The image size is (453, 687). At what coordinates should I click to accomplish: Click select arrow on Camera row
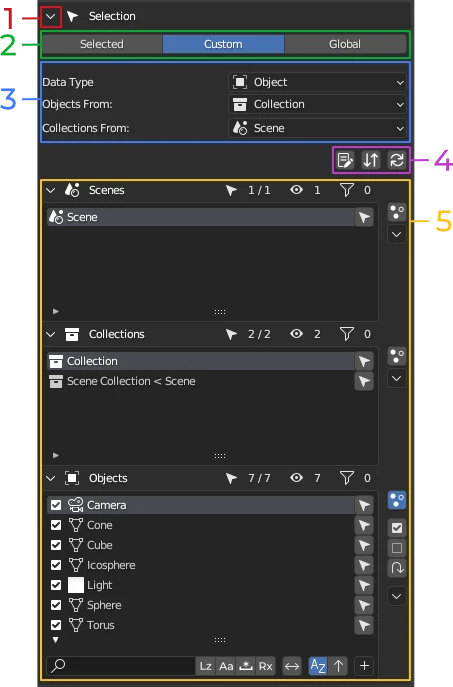364,505
